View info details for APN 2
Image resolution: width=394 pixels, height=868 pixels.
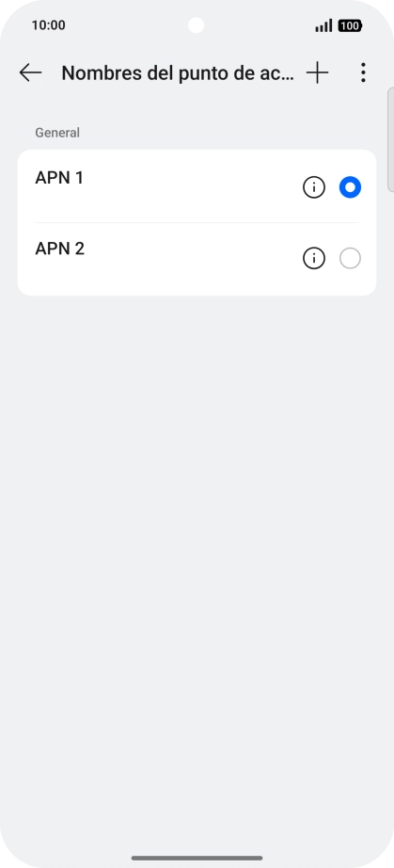pyautogui.click(x=314, y=259)
